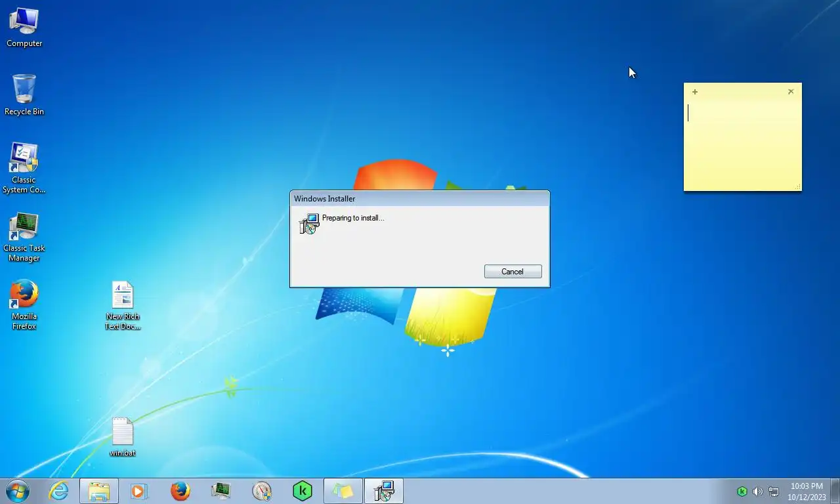
Task: Open the gauge-shaped taskbar application icon
Action: click(262, 491)
